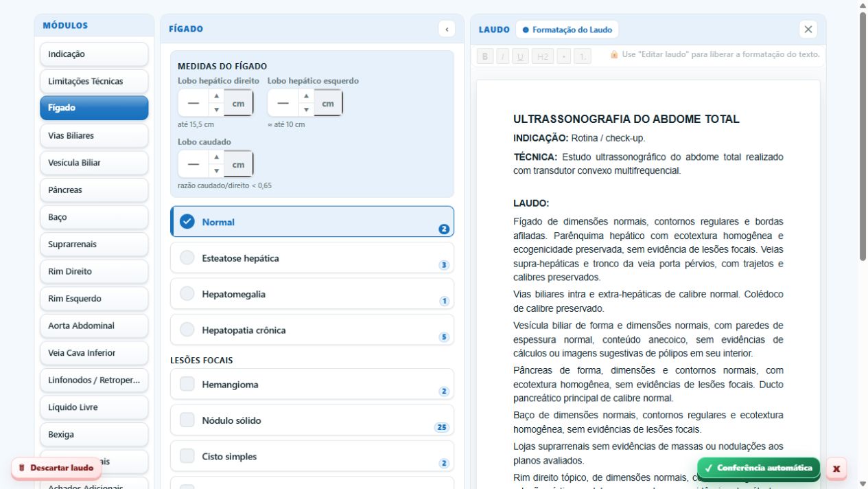Open the Linfonodos / Retroperitônio module

pyautogui.click(x=94, y=380)
